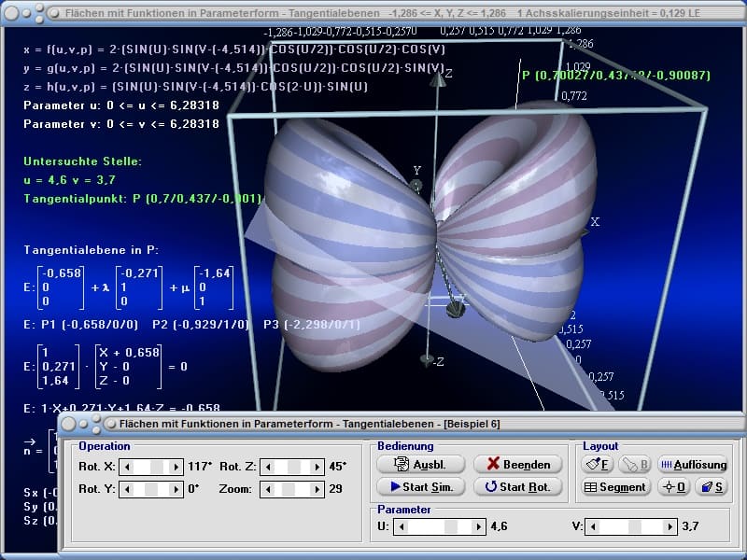The height and width of the screenshot is (560, 747).
Task: Click the 'u = 4,6 v = 3,7' text
Action: (x=69, y=180)
